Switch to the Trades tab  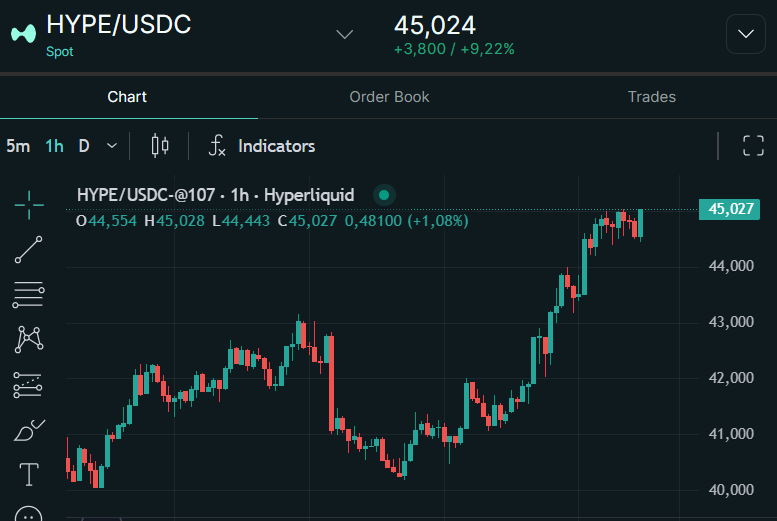(652, 97)
